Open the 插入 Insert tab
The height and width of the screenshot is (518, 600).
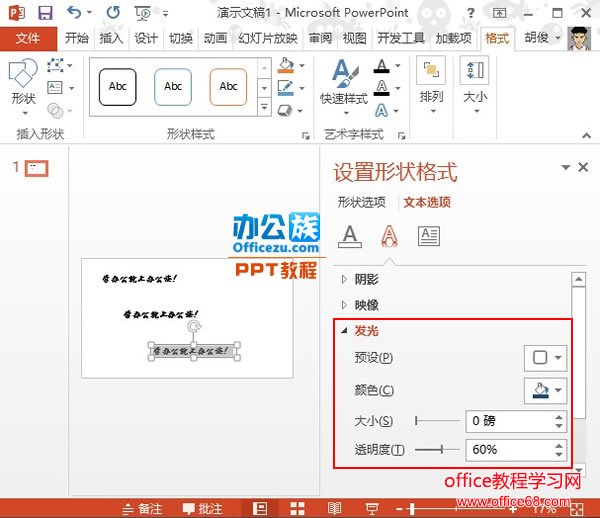pyautogui.click(x=111, y=38)
